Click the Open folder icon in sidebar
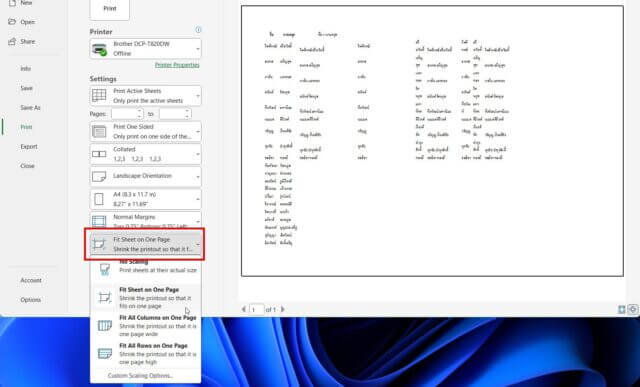 12,22
